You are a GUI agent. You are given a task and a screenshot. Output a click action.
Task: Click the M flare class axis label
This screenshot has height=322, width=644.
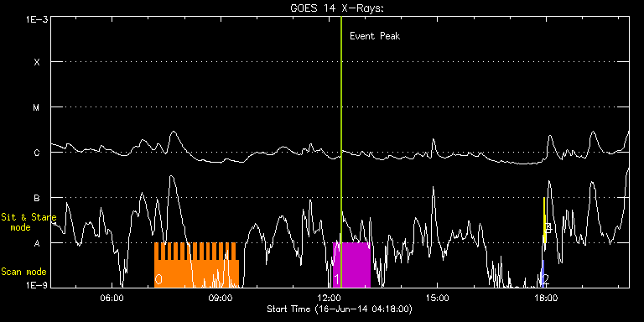(37, 107)
